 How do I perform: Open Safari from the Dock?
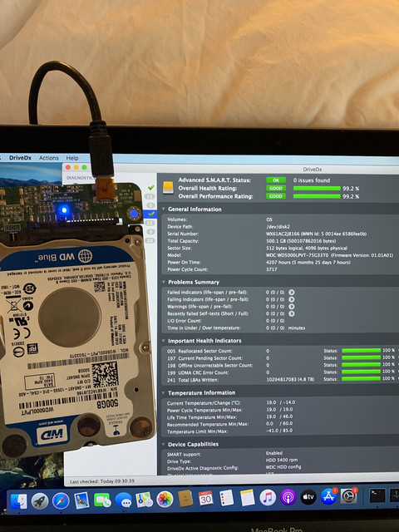(61, 500)
